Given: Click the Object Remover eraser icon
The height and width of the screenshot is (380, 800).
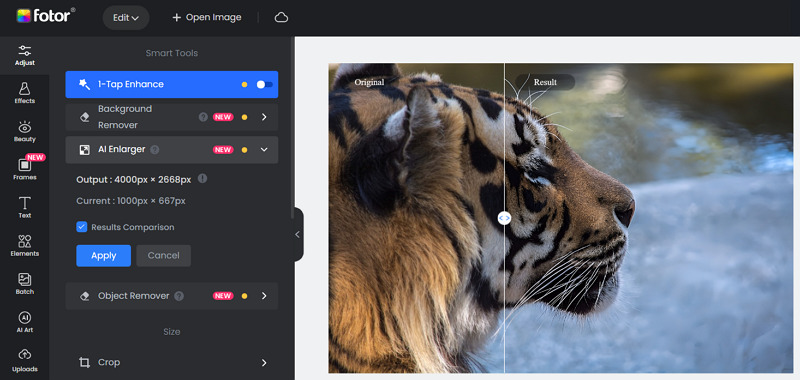Looking at the screenshot, I should 85,296.
